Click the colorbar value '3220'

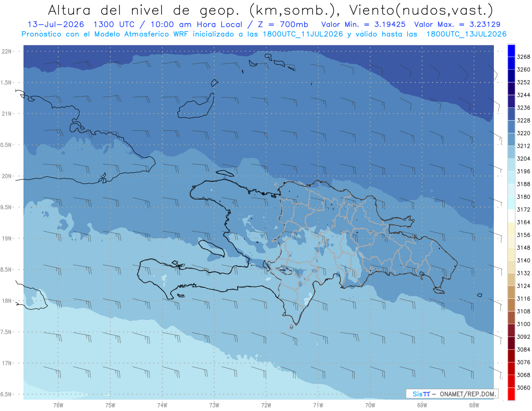pyautogui.click(x=524, y=133)
